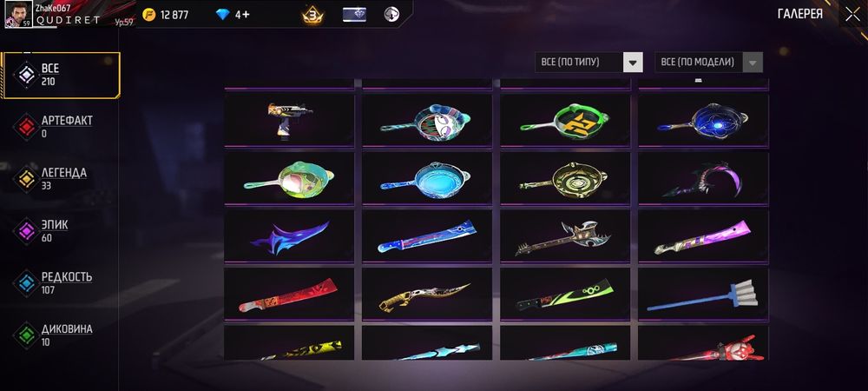Choose the green pan with yellow logo

[565, 120]
